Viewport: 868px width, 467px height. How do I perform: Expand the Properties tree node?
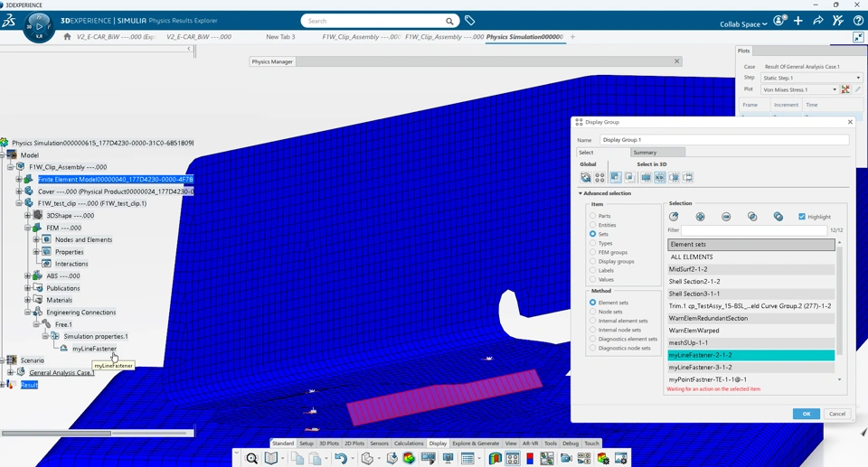coord(36,252)
